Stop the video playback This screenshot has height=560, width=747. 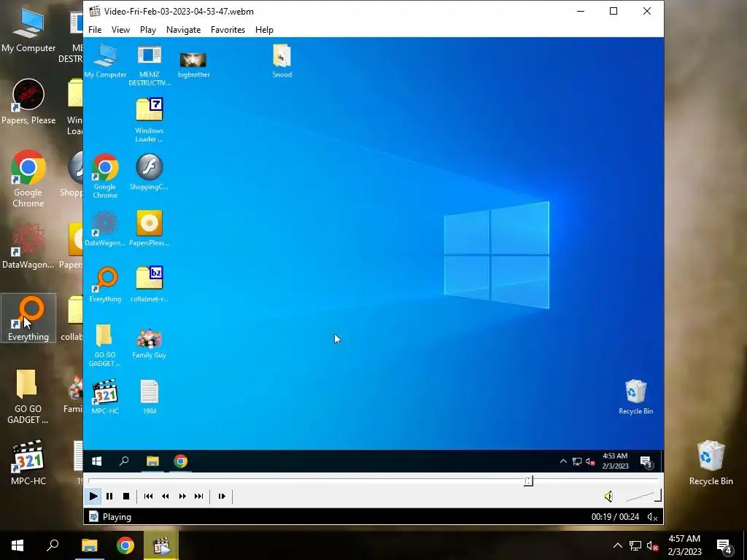125,496
